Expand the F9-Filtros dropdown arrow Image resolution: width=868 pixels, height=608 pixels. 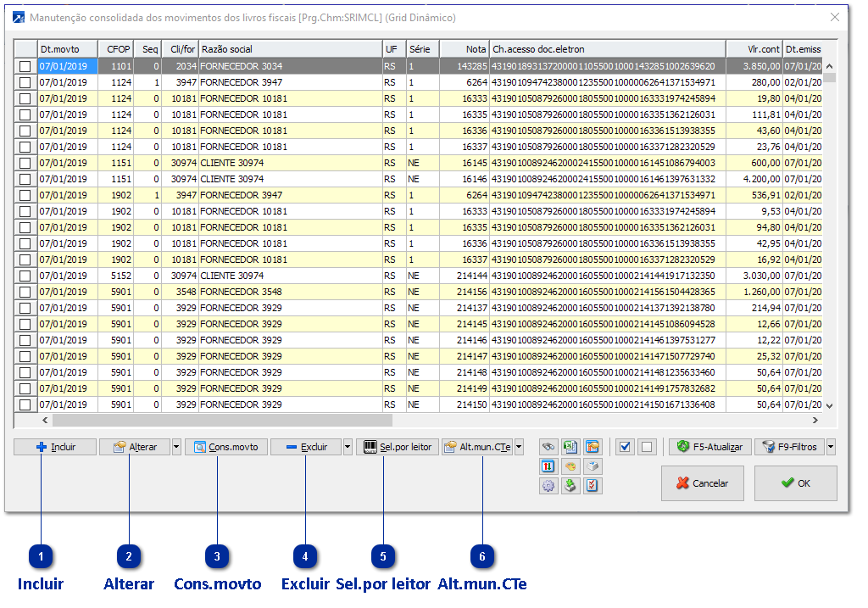(831, 447)
